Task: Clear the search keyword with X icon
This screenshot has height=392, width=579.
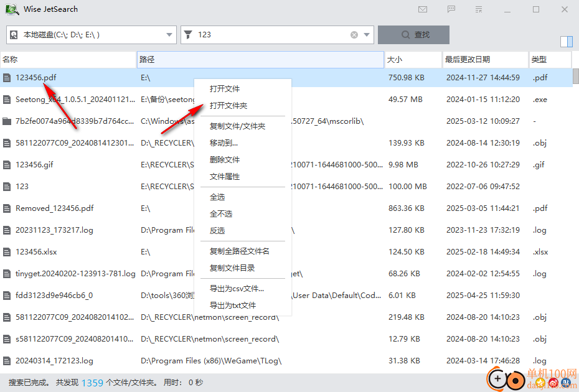Action: [x=354, y=35]
